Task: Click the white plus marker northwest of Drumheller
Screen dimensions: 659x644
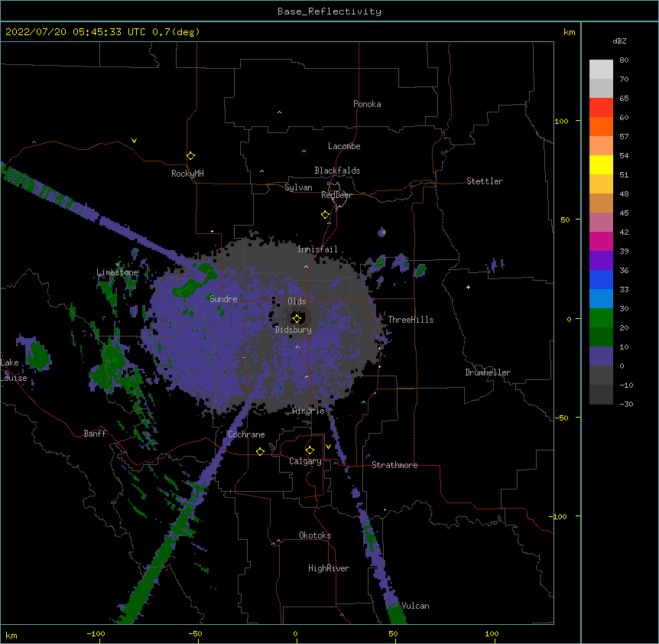Action: point(468,287)
